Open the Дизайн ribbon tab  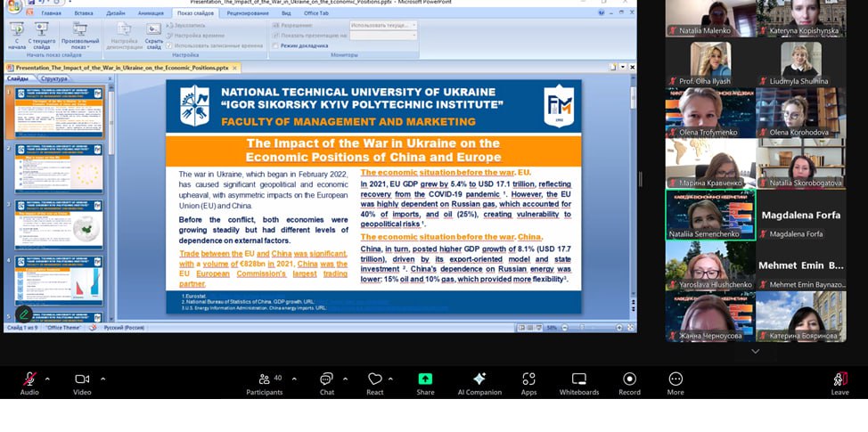point(116,12)
